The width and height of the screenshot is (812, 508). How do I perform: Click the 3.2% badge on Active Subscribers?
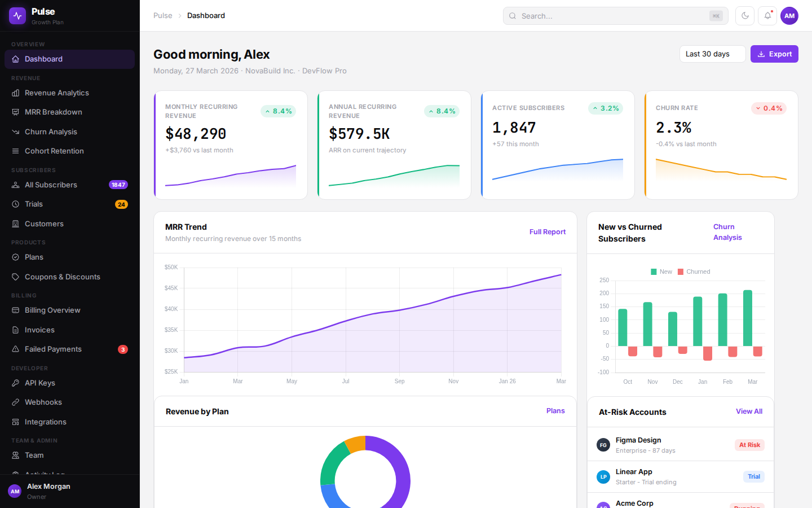[x=606, y=108]
